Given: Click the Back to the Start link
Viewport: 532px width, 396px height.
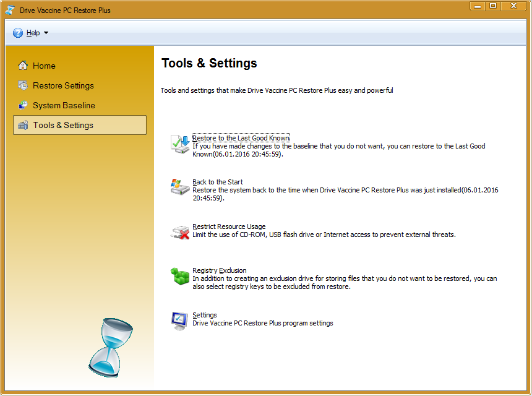Looking at the screenshot, I should [218, 182].
